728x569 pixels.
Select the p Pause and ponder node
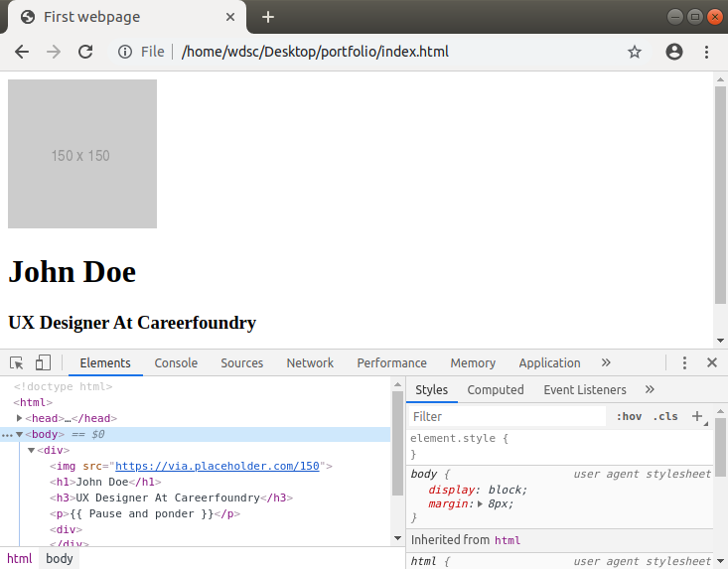(145, 513)
